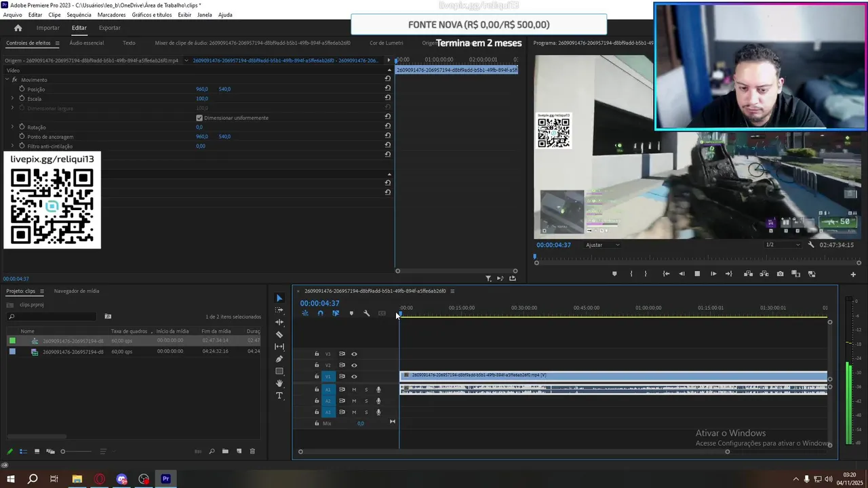Add marker in Program monitor

point(614,274)
